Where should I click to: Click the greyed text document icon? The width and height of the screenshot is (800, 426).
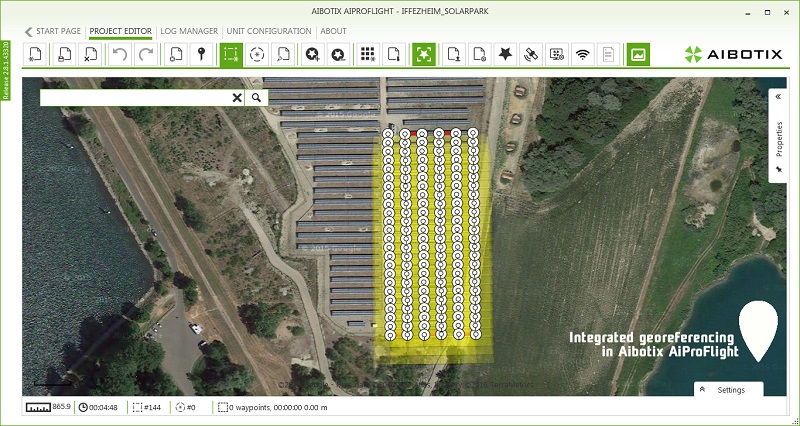pos(608,54)
